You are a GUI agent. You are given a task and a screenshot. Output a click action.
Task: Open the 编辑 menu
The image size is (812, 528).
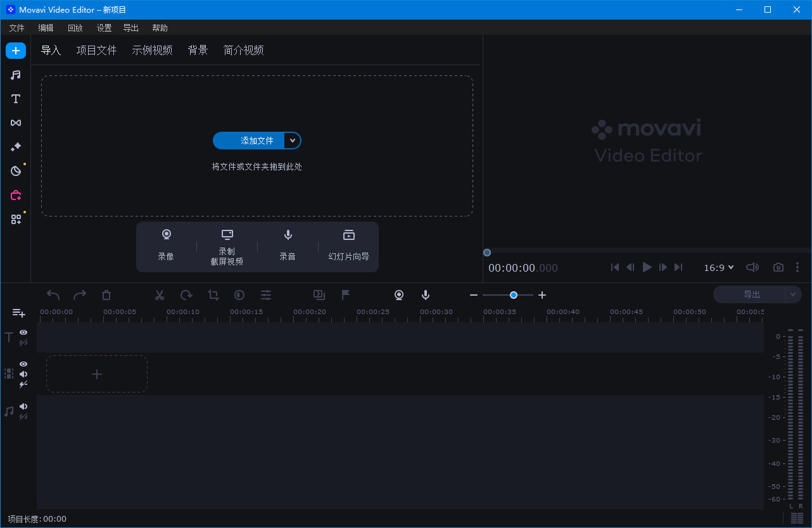46,28
